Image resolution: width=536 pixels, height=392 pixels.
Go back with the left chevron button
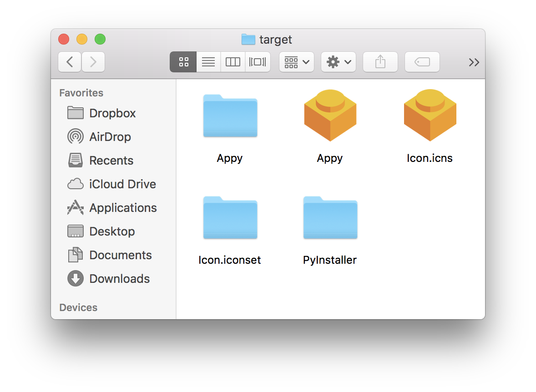click(x=70, y=62)
